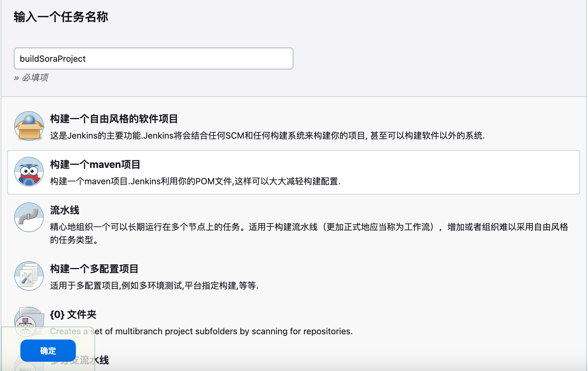Click the multibranch subfolders description
Screen dimensions: 588x371
201,331
